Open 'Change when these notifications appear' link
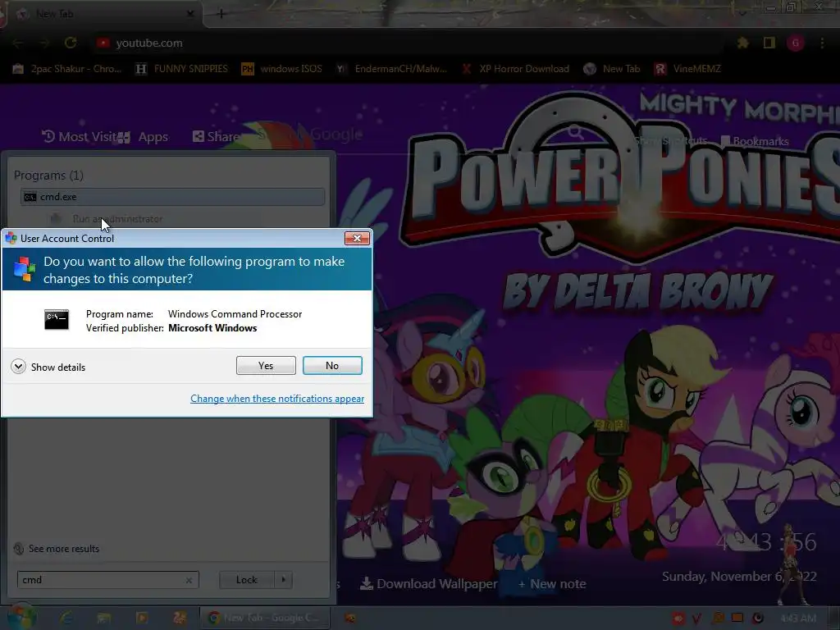 tap(277, 399)
